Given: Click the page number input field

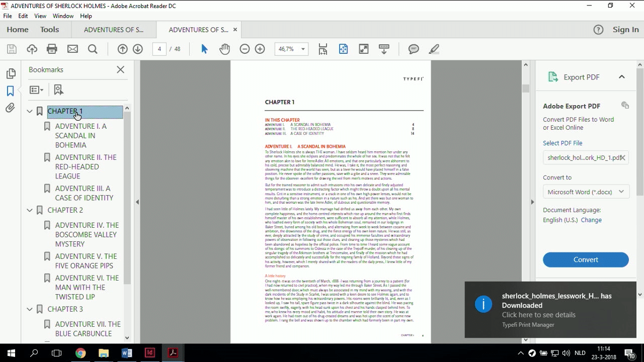Looking at the screenshot, I should 159,49.
